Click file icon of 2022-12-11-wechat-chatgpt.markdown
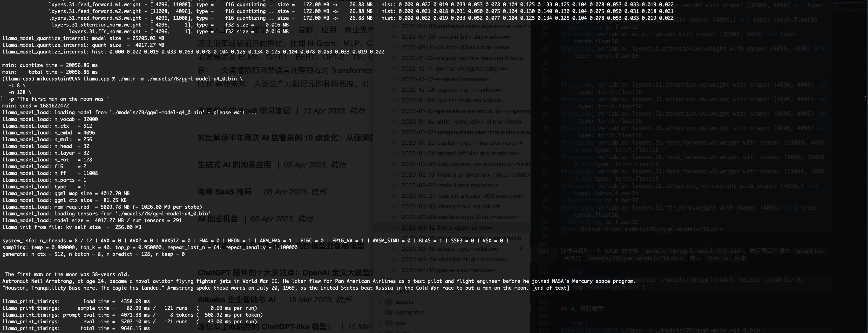The image size is (868, 333). (x=394, y=69)
